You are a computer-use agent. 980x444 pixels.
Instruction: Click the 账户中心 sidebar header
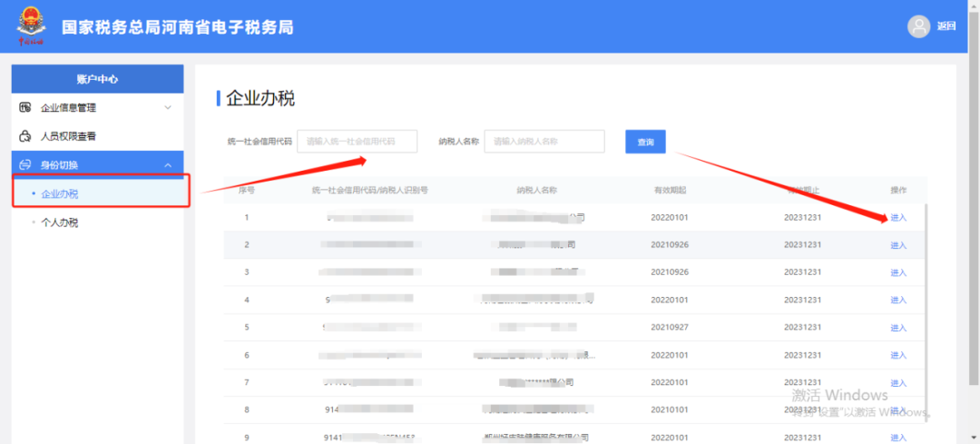click(x=97, y=79)
